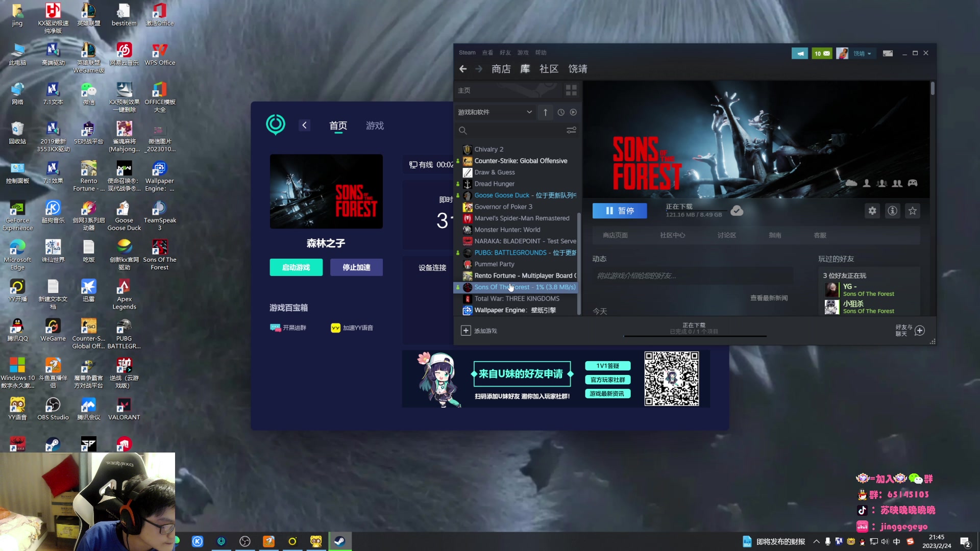This screenshot has width=980, height=551.
Task: Favorite Sons Of The Forest with star
Action: (913, 211)
